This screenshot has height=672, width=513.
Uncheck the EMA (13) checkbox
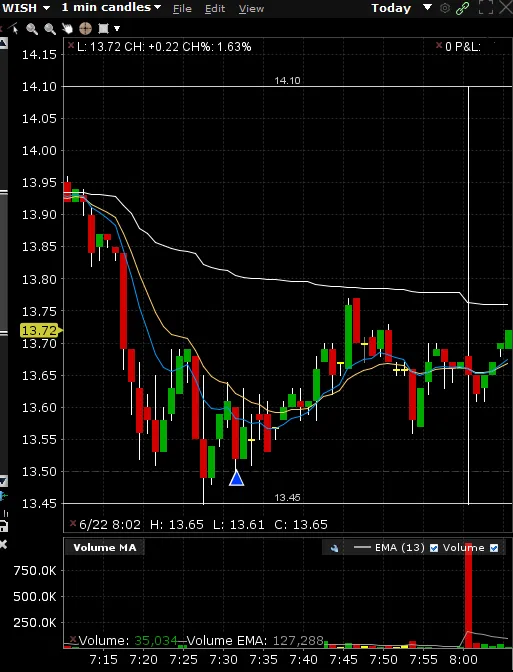(434, 548)
